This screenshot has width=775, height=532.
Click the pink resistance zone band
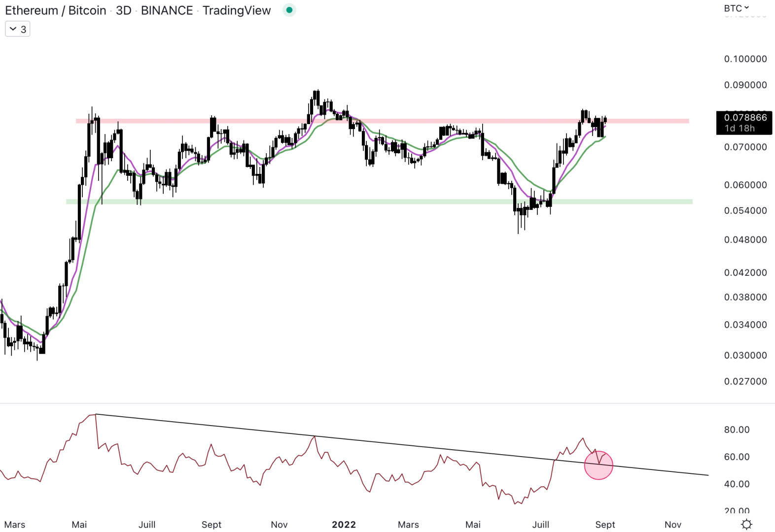coord(382,121)
